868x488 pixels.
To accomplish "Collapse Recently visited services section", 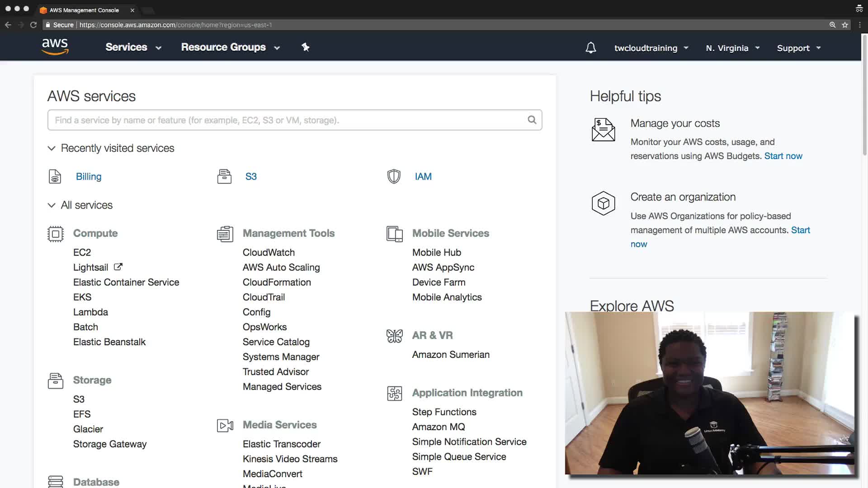I will (52, 148).
